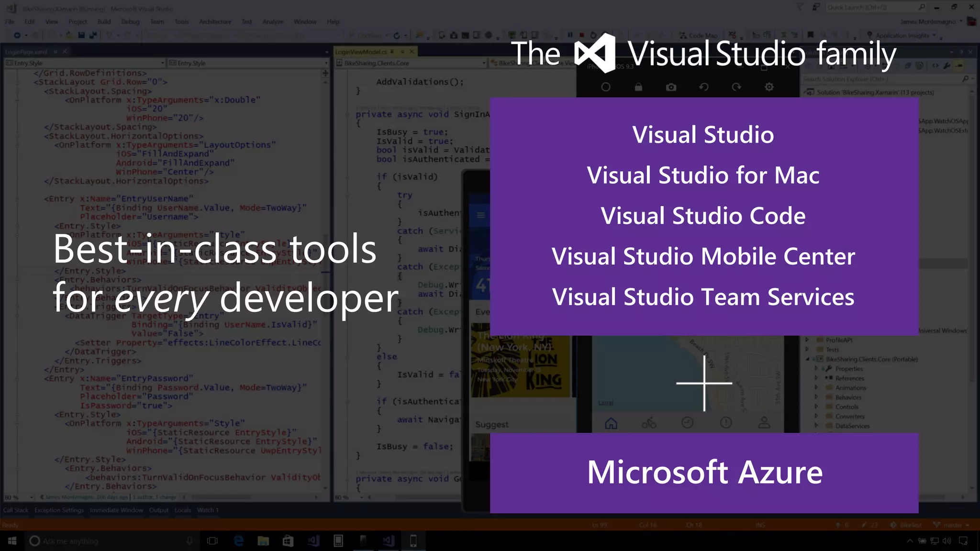
Task: Open the left Entry.Style combo box
Action: [84, 63]
